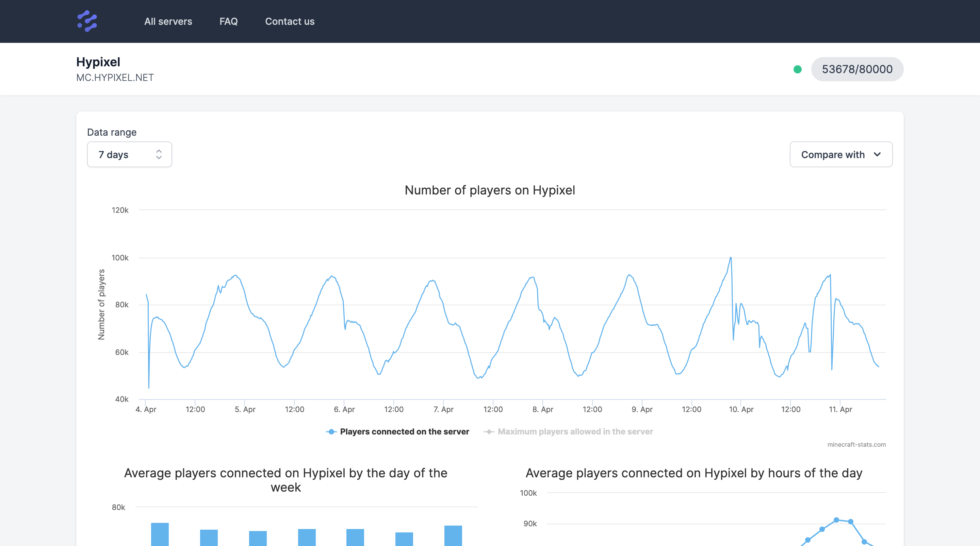The height and width of the screenshot is (546, 980).
Task: Click the stepper arrows beside 7 days
Action: point(159,154)
